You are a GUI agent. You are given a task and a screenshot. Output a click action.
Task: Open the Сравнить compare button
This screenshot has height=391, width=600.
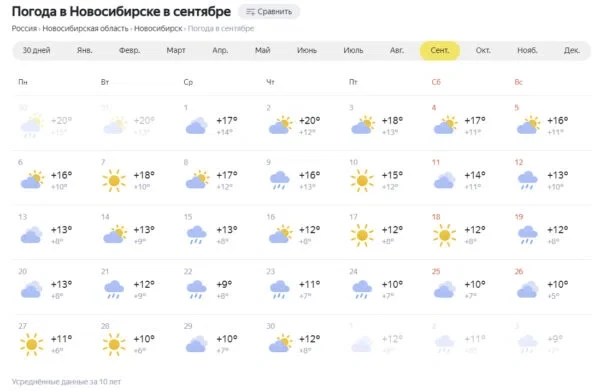[x=269, y=11]
